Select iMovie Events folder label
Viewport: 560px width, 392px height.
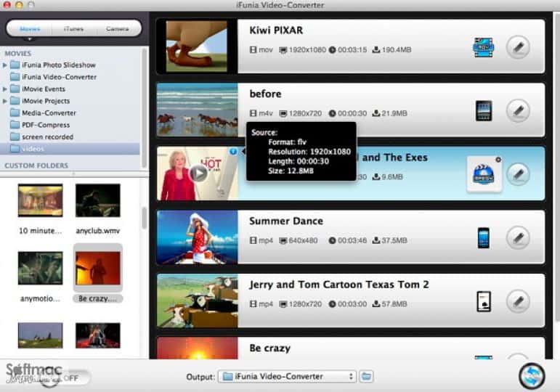pos(44,89)
